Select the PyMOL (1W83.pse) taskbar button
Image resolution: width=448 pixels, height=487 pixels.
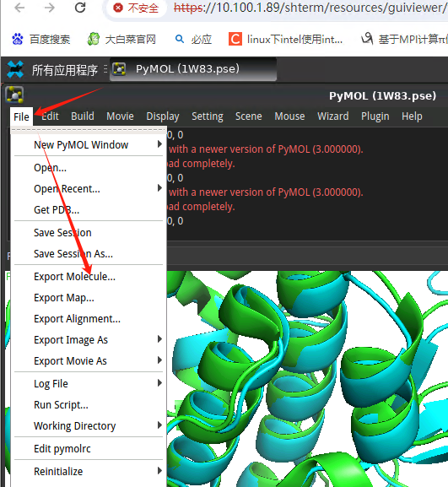coord(193,69)
